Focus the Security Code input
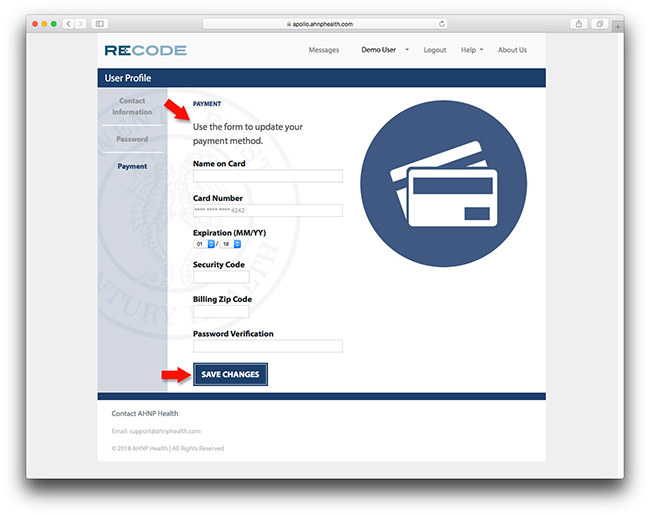Viewport: 650px width, 516px height. coord(221,278)
